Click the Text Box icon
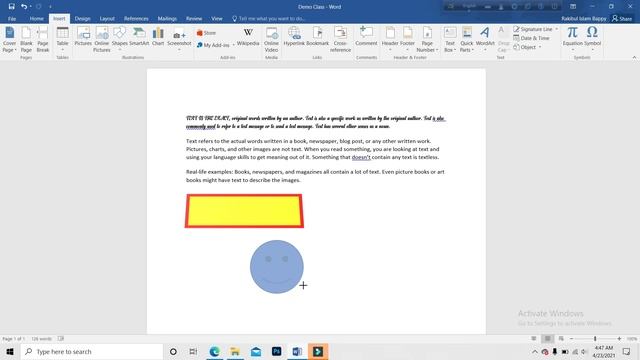 pyautogui.click(x=450, y=40)
